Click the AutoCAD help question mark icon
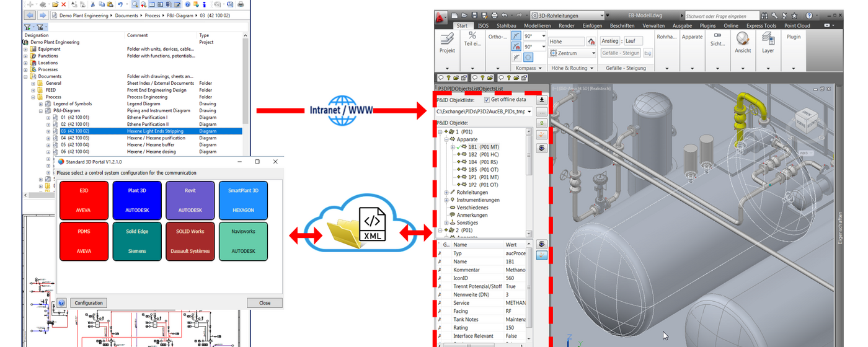The width and height of the screenshot is (868, 347). [x=808, y=15]
